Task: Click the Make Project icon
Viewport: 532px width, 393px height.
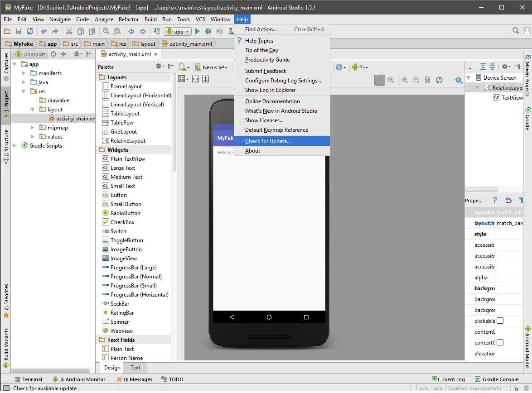Action: [157, 32]
